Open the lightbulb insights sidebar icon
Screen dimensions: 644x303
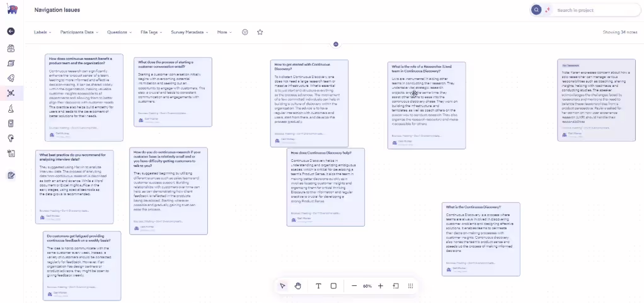tap(11, 139)
